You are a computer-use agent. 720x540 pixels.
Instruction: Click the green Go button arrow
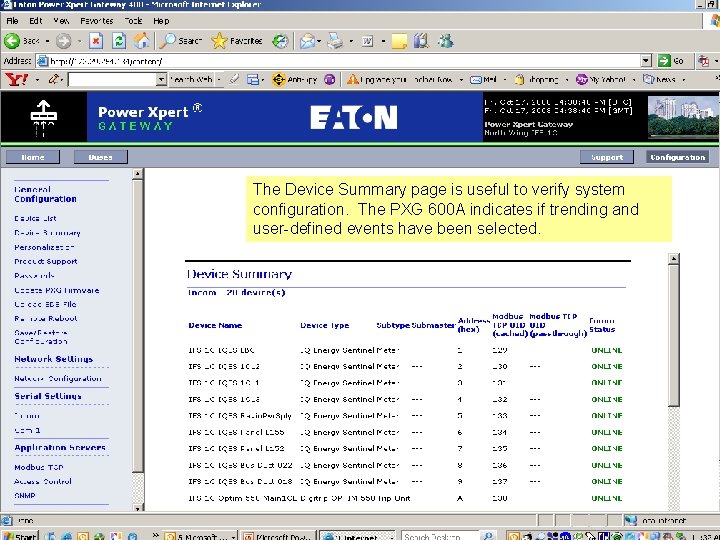(x=664, y=61)
